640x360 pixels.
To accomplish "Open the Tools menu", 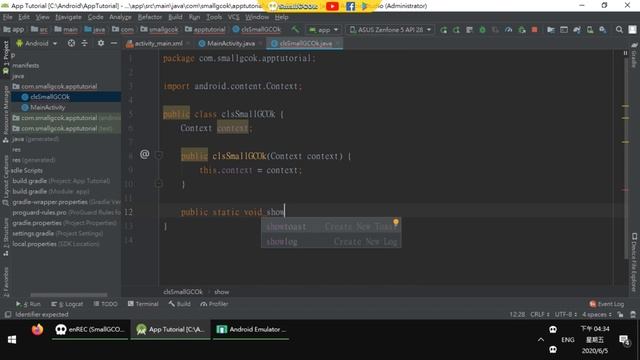I will pos(213,17).
